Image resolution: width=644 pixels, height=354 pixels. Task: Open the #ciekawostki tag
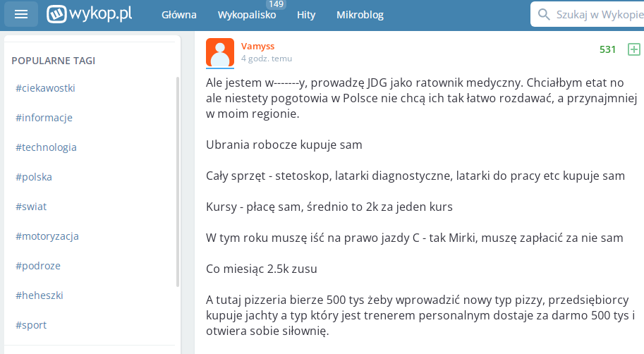[x=45, y=88]
